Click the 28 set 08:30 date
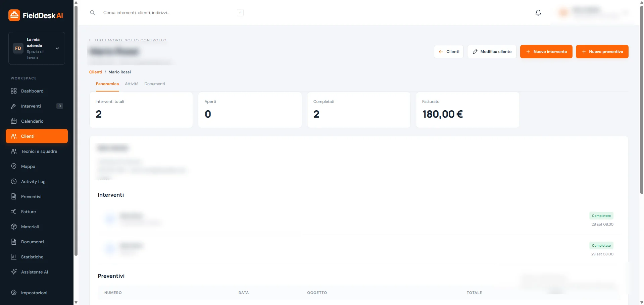Image resolution: width=644 pixels, height=305 pixels. (602, 224)
